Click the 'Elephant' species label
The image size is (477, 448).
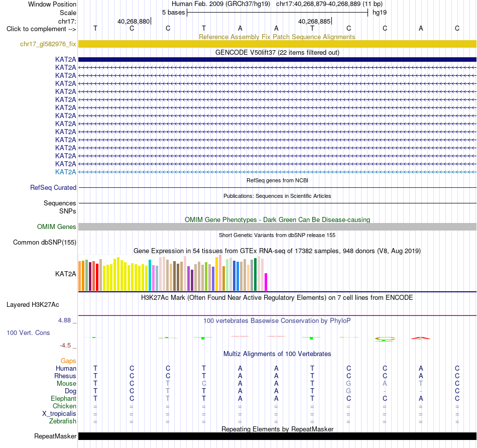click(63, 399)
